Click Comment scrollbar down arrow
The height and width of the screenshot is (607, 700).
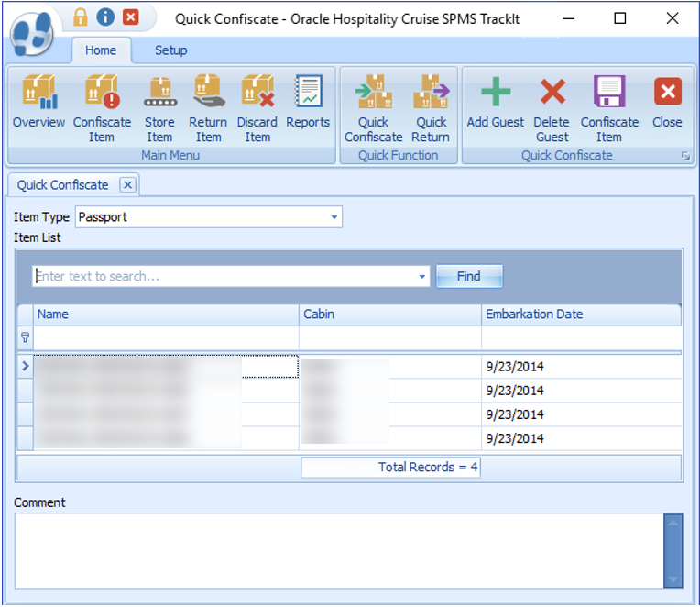(673, 579)
